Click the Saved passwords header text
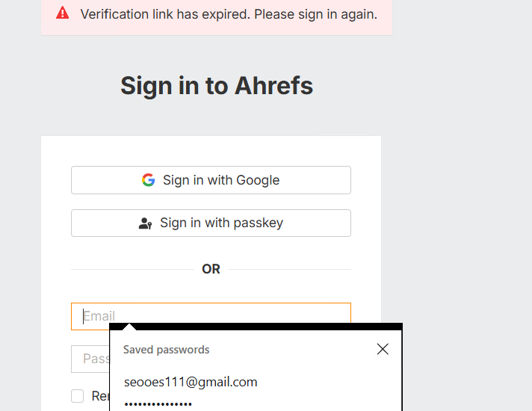This screenshot has width=532, height=411. 166,350
